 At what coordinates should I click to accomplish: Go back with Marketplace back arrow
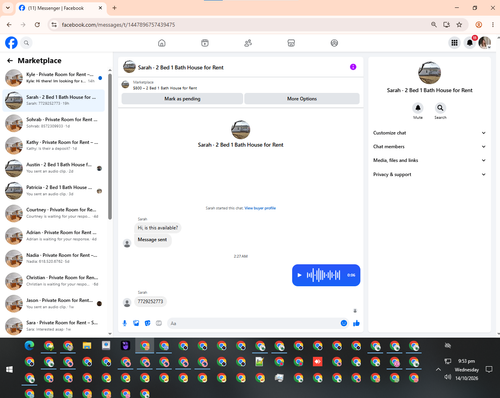pyautogui.click(x=10, y=61)
